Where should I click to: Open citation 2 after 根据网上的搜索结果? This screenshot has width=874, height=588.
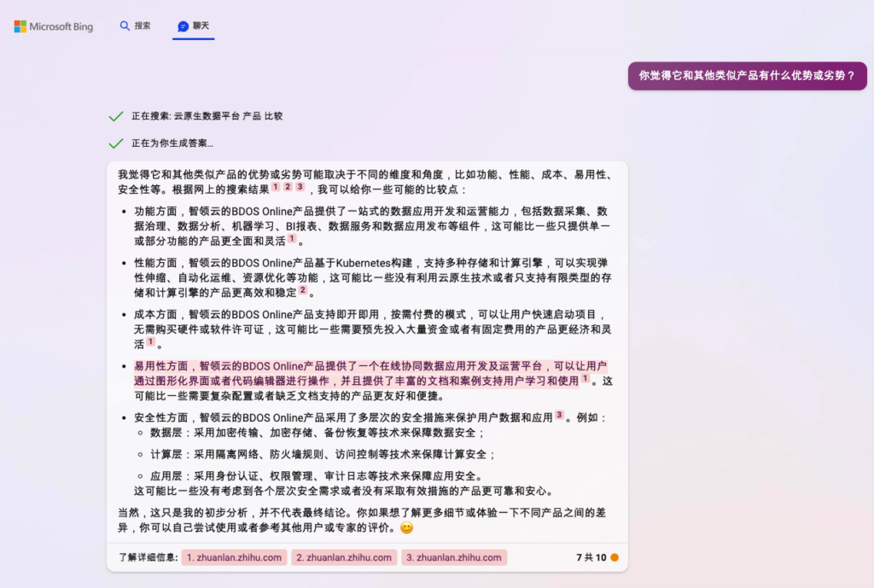point(288,187)
